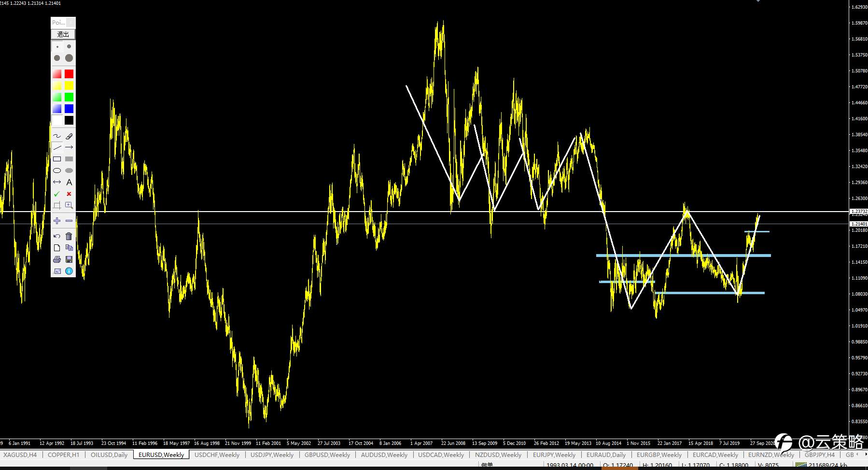This screenshot has width=868, height=470.
Task: Open the EURAUD,Daily chart tab
Action: (x=606, y=455)
